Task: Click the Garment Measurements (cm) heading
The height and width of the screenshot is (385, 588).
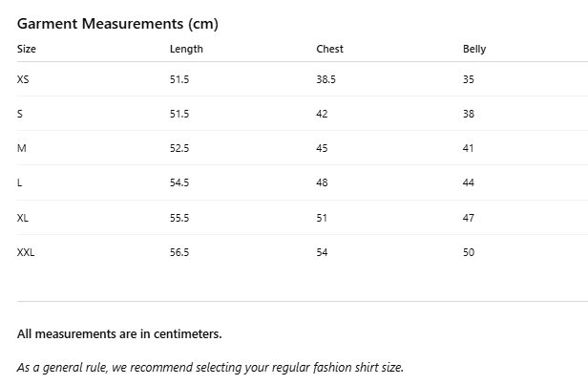Action: (117, 23)
